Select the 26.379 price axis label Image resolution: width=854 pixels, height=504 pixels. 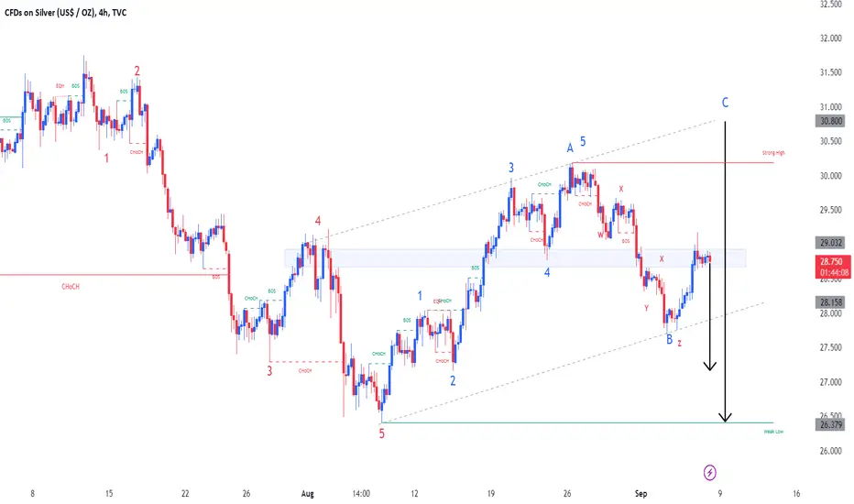click(830, 424)
